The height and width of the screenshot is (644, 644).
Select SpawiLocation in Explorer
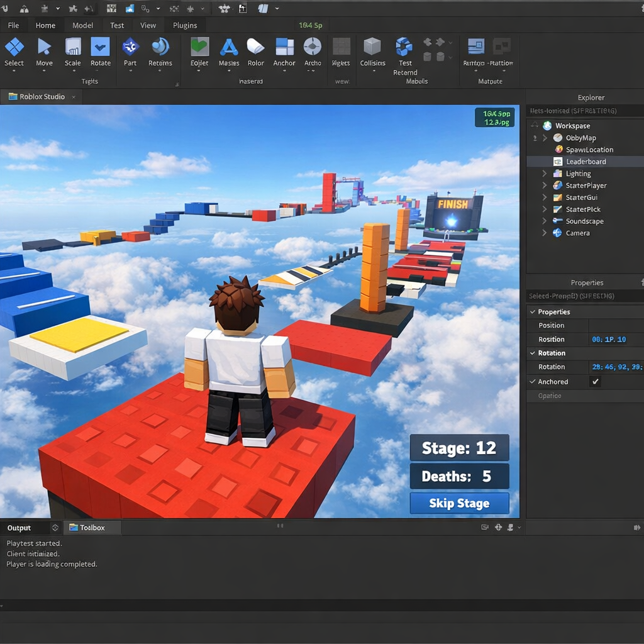(x=589, y=150)
